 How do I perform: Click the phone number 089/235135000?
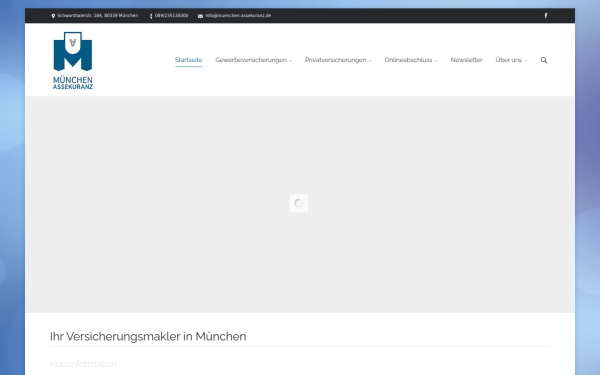[171, 16]
